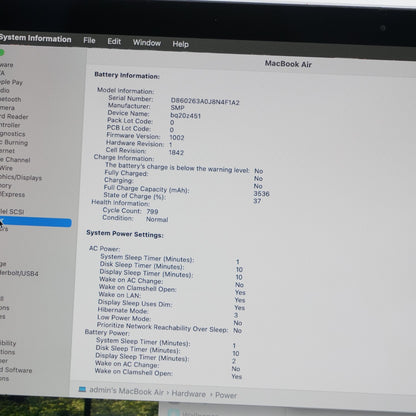
Task: Click the highlighted Power sidebar row
Action: pyautogui.click(x=36, y=222)
